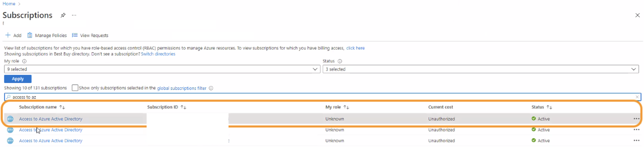The height and width of the screenshot is (147, 644).
Task: Click the Status info icon
Action: (x=340, y=61)
